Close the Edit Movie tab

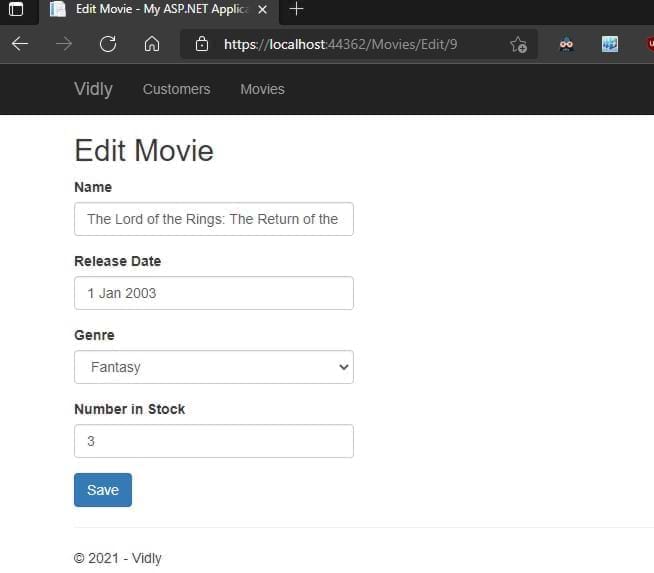(x=262, y=9)
